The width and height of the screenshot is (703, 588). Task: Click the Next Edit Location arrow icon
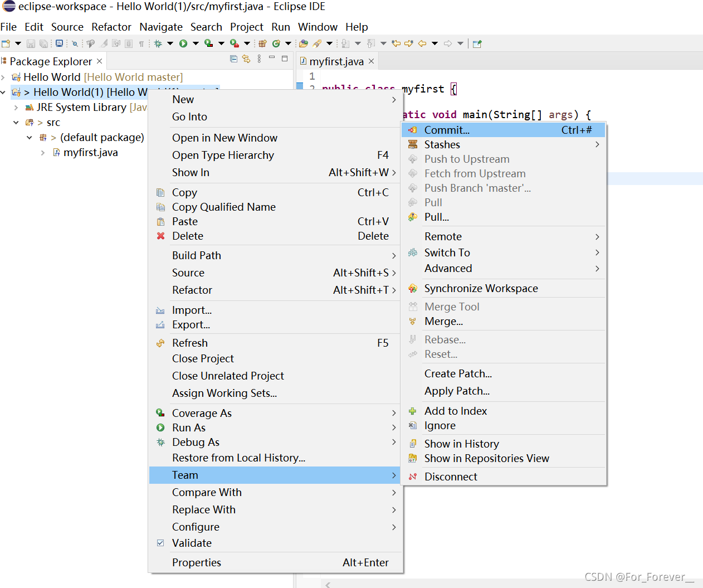409,43
